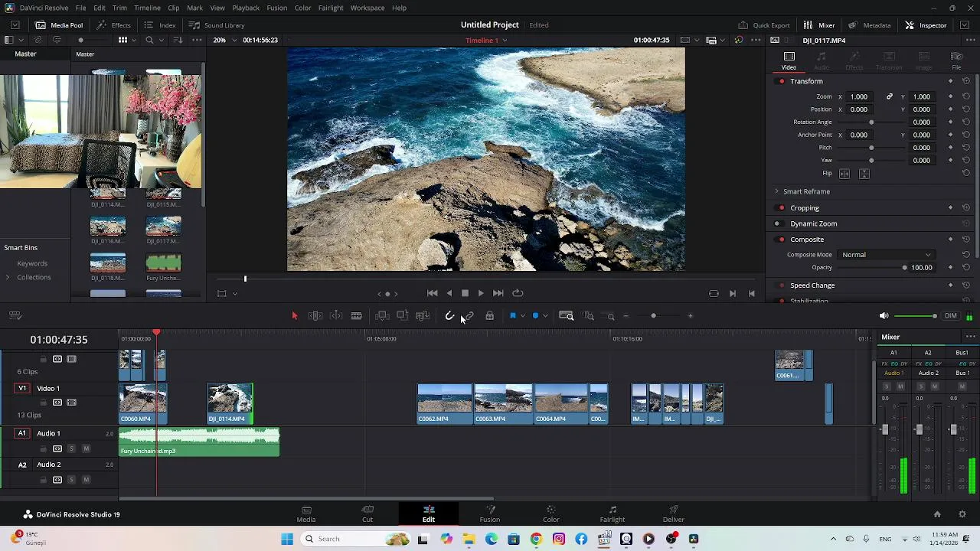Click the position lock padlock icon
Image resolution: width=980 pixels, height=551 pixels.
coord(490,316)
